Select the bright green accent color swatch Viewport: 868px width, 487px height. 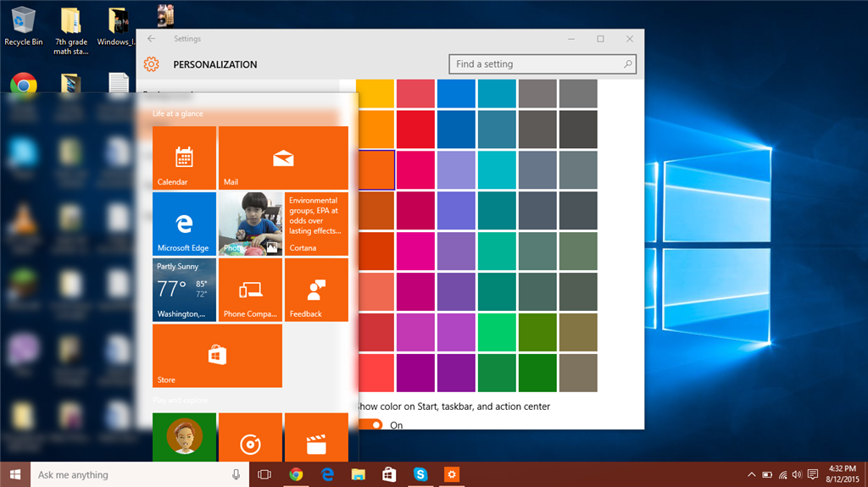point(497,332)
